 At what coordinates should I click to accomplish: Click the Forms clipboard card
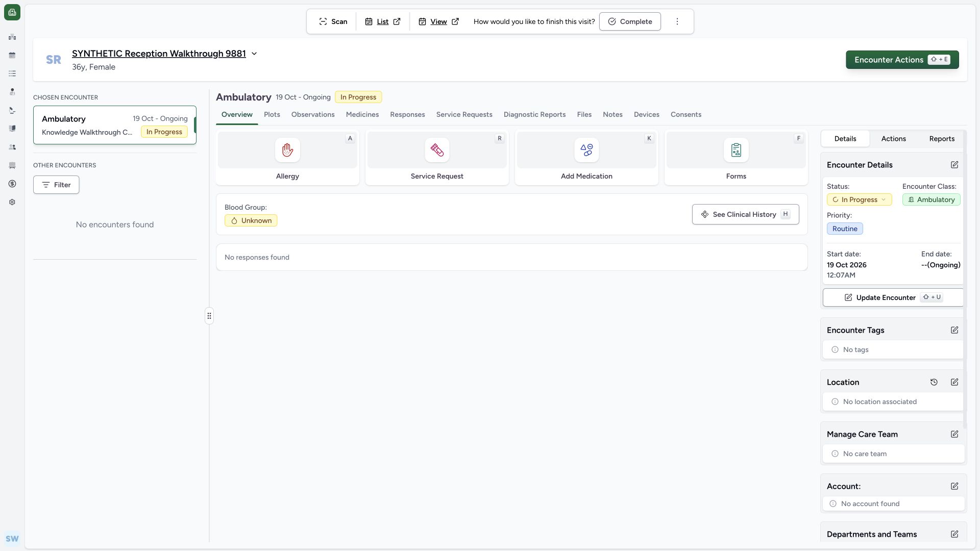(x=736, y=158)
